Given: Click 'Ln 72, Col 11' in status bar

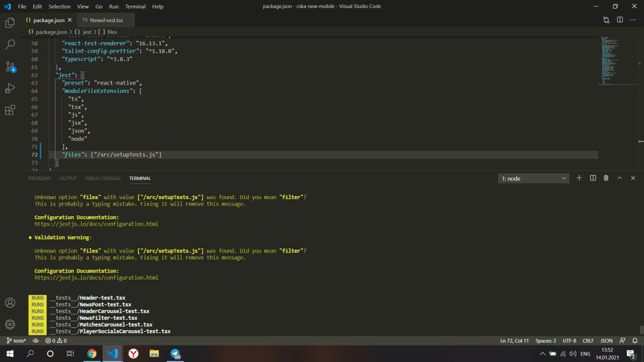Looking at the screenshot, I should (x=514, y=340).
